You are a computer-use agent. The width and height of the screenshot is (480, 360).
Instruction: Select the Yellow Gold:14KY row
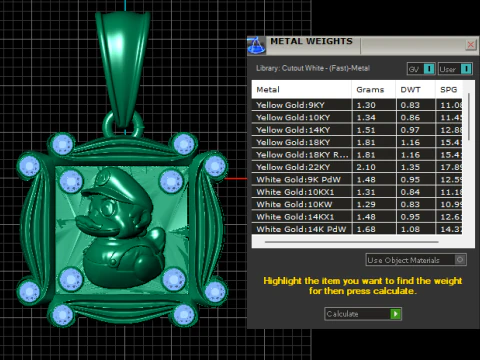[x=357, y=130]
